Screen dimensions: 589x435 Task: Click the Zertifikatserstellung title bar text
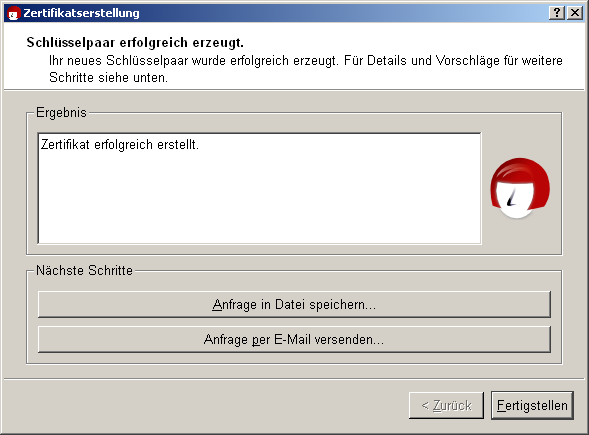(x=81, y=13)
